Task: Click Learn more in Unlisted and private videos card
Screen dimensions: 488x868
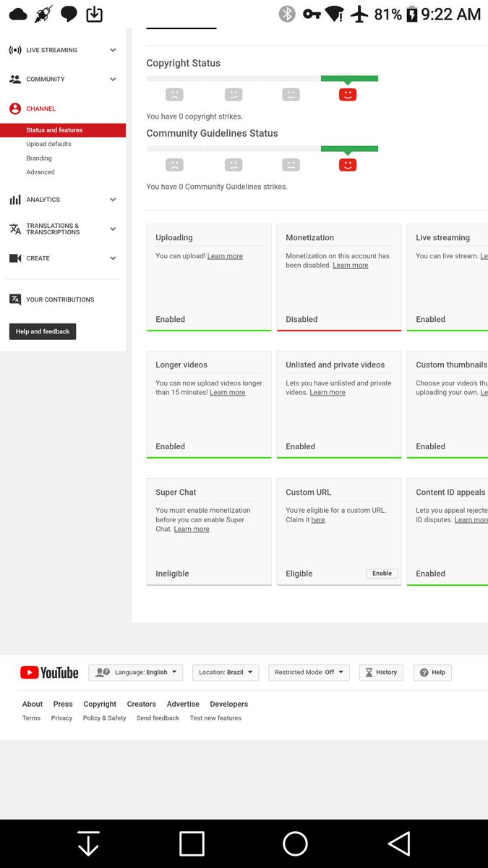Action: click(328, 393)
